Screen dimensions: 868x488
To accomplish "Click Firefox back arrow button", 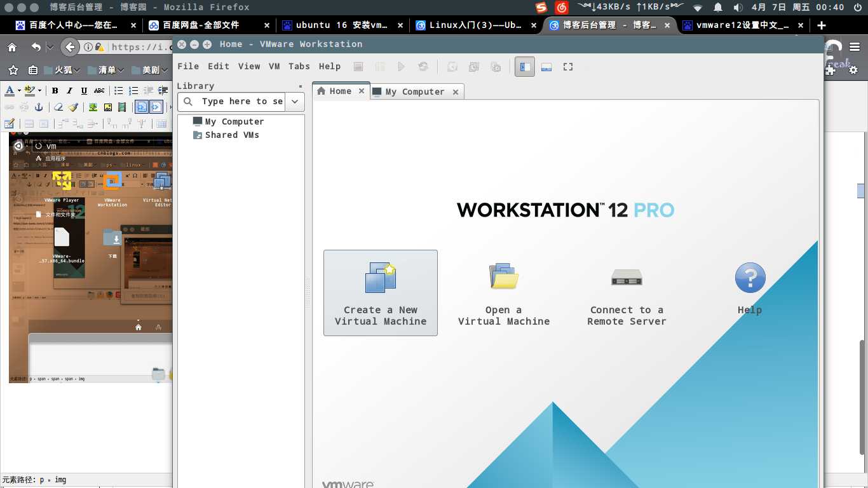I will pyautogui.click(x=71, y=47).
